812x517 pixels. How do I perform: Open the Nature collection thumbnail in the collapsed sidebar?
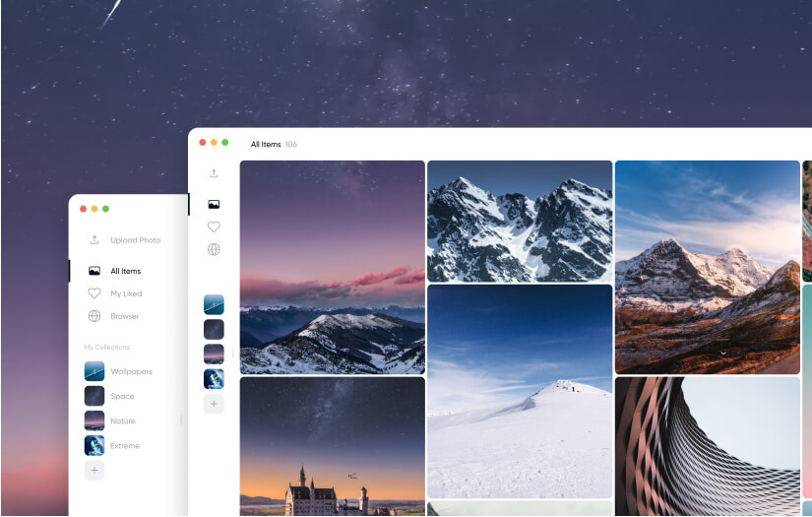(214, 355)
